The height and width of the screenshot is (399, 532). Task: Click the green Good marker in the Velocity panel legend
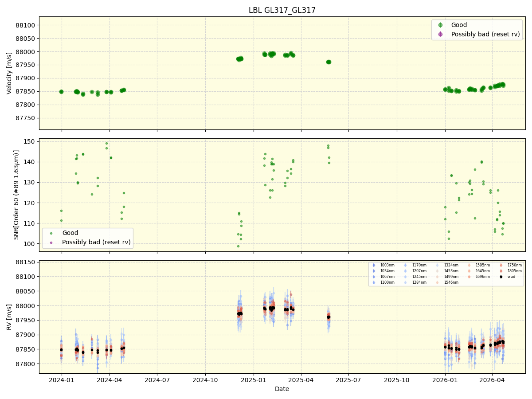pyautogui.click(x=440, y=25)
